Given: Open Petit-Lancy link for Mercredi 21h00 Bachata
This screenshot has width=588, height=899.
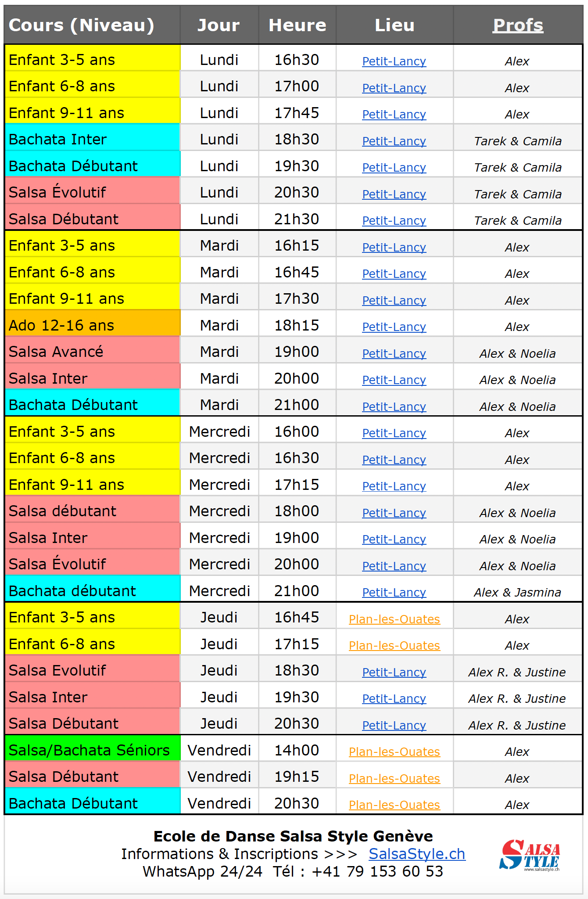Looking at the screenshot, I should pos(394,592).
